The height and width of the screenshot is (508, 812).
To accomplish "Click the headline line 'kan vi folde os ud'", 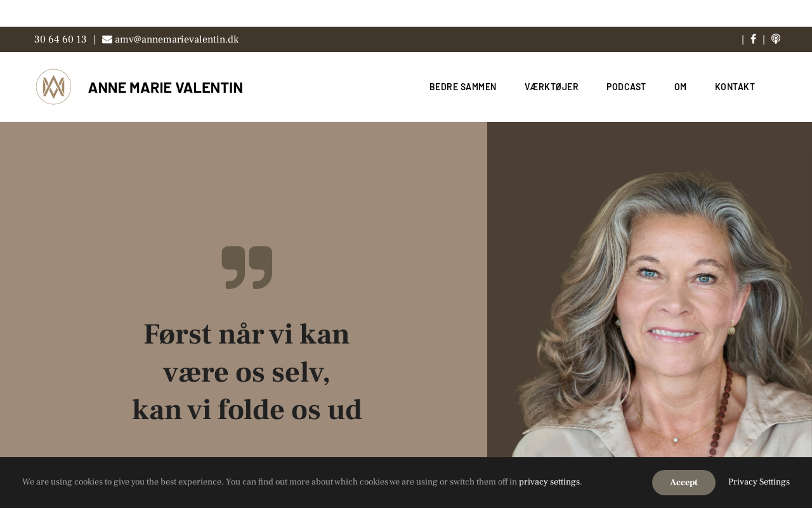I will tap(247, 410).
